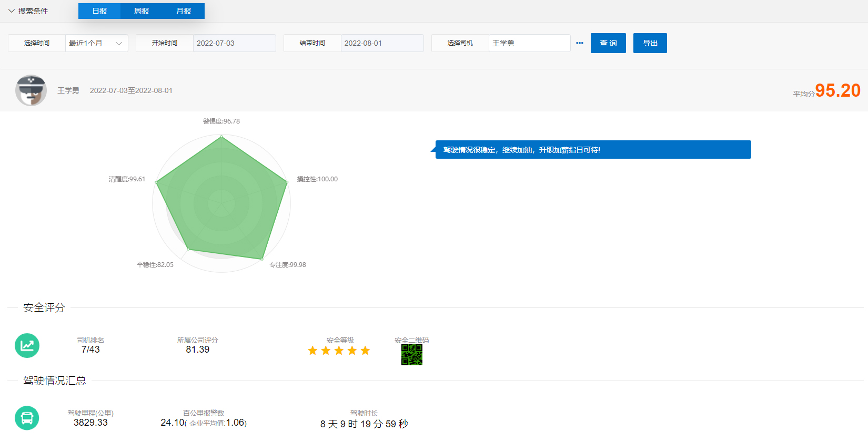Click the green safety score chart icon
Image resolution: width=868 pixels, height=442 pixels.
(27, 345)
